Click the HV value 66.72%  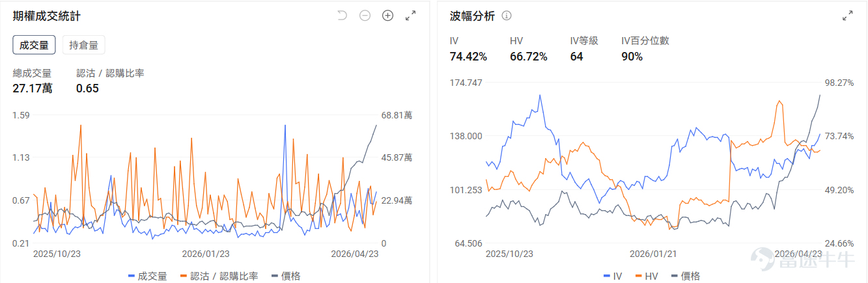click(529, 57)
